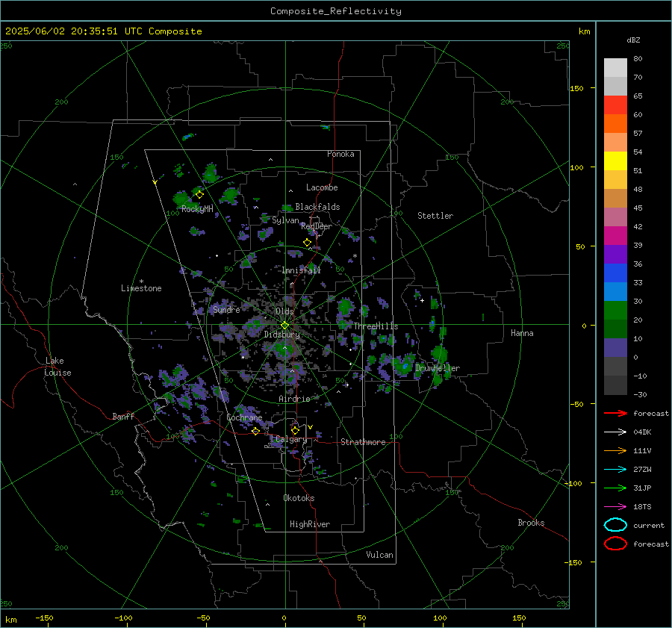Click the Blackfalds city label
Screen dimensions: 672x628
pyautogui.click(x=317, y=207)
